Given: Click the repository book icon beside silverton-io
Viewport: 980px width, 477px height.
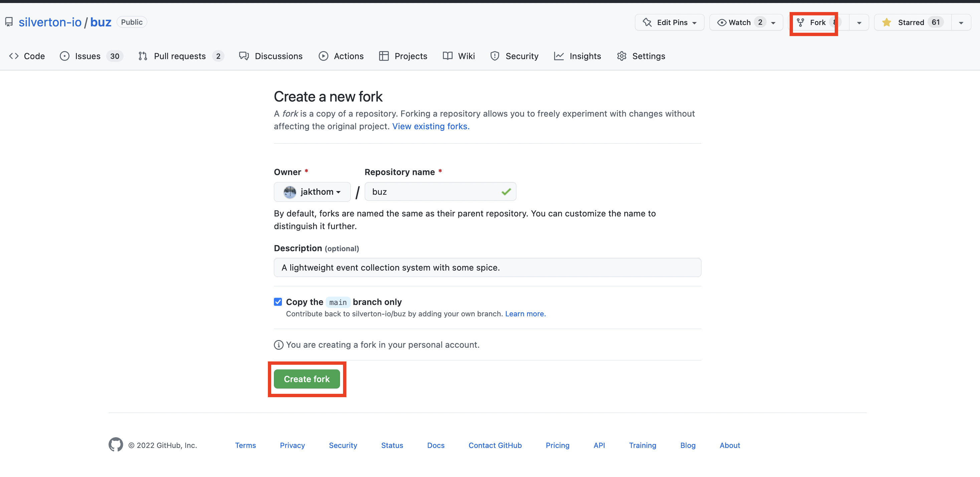Looking at the screenshot, I should coord(9,22).
